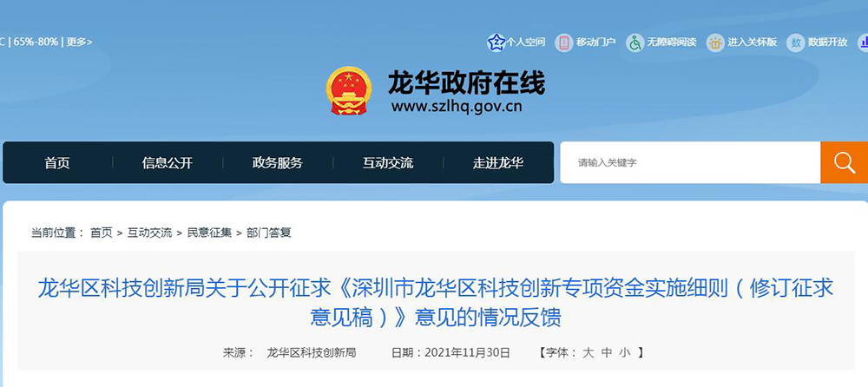The image size is (868, 387).
Task: Select 大 font size option
Action: coord(588,352)
